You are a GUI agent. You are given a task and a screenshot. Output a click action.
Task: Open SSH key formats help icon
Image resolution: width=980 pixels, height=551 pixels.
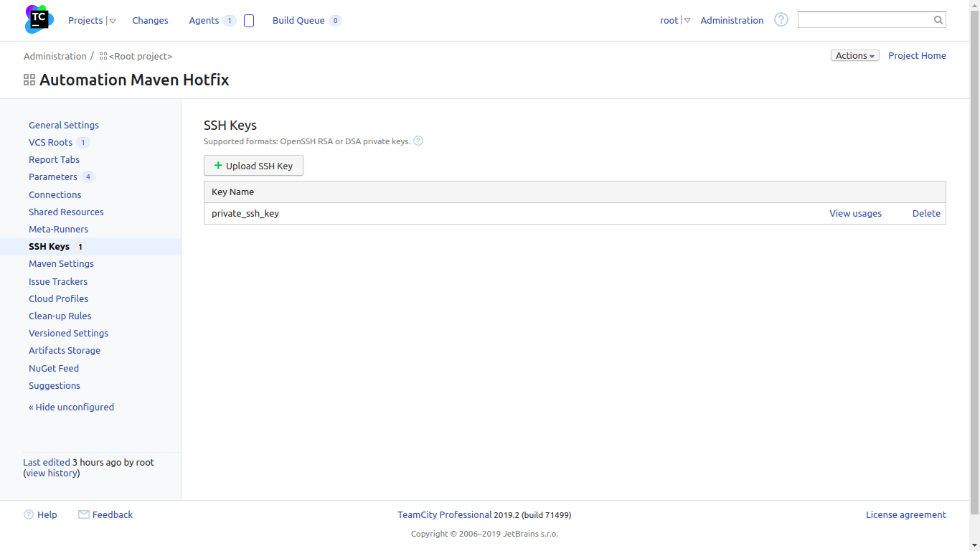coord(418,141)
